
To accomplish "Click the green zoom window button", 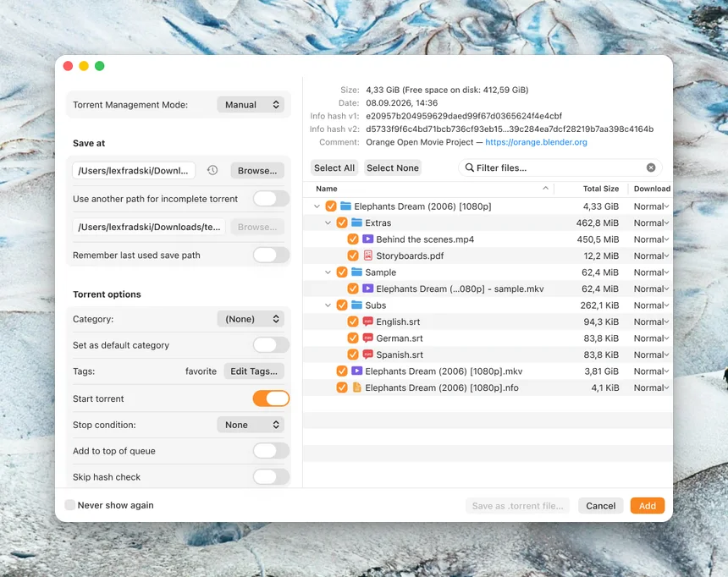I will (99, 66).
